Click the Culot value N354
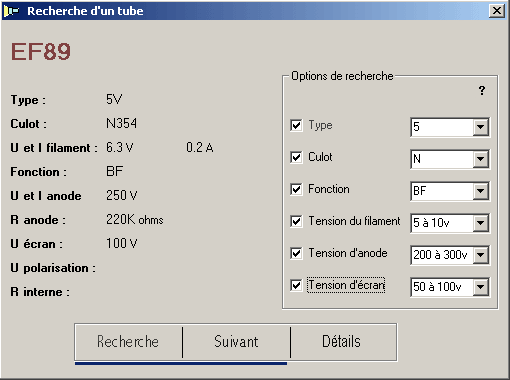 pyautogui.click(x=121, y=124)
